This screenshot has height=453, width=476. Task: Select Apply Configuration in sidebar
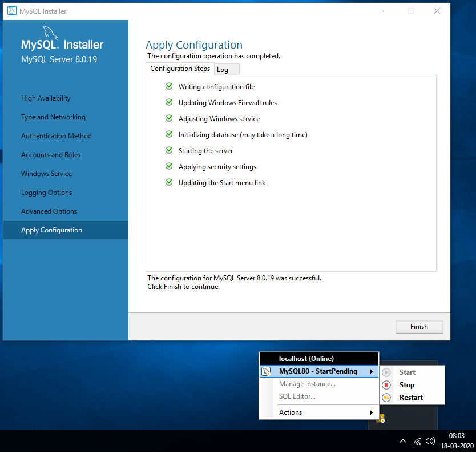coord(66,230)
